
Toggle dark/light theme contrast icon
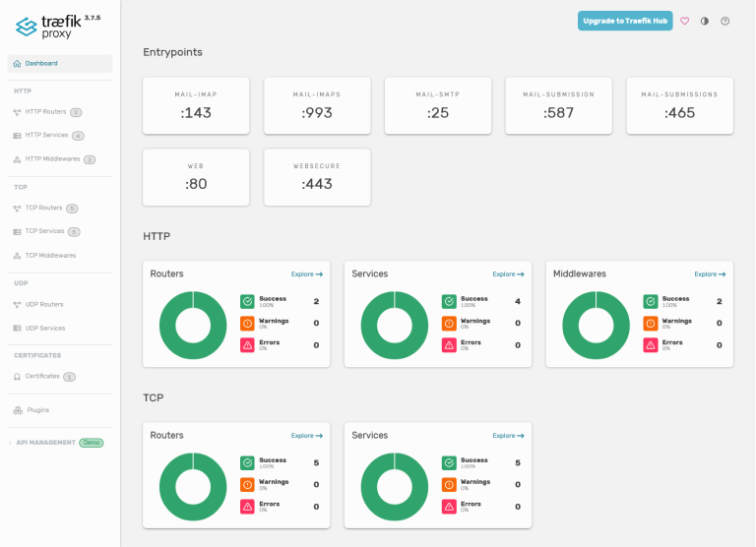click(x=705, y=21)
